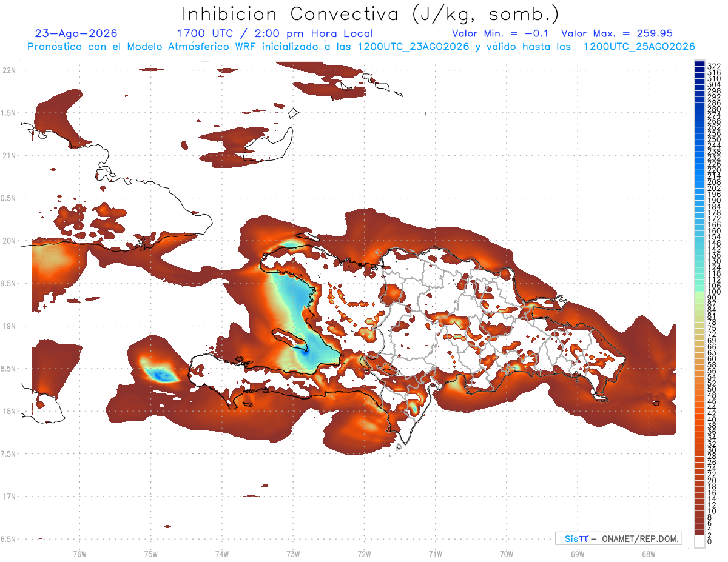Click the title 'Inhibicion Convectiva (J/kg, somb.)'
This screenshot has height=562, width=728.
[x=371, y=14]
